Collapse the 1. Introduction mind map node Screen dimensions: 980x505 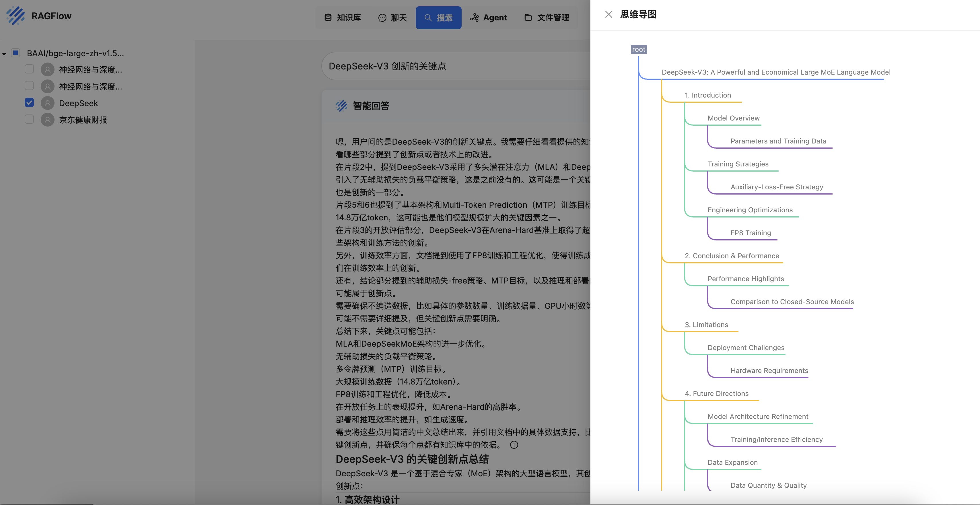[x=708, y=95]
